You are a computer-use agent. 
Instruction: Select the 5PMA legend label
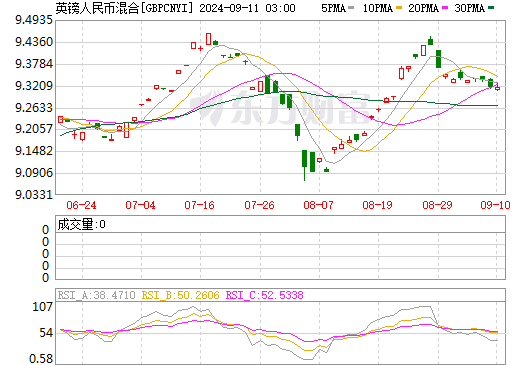[x=333, y=8]
